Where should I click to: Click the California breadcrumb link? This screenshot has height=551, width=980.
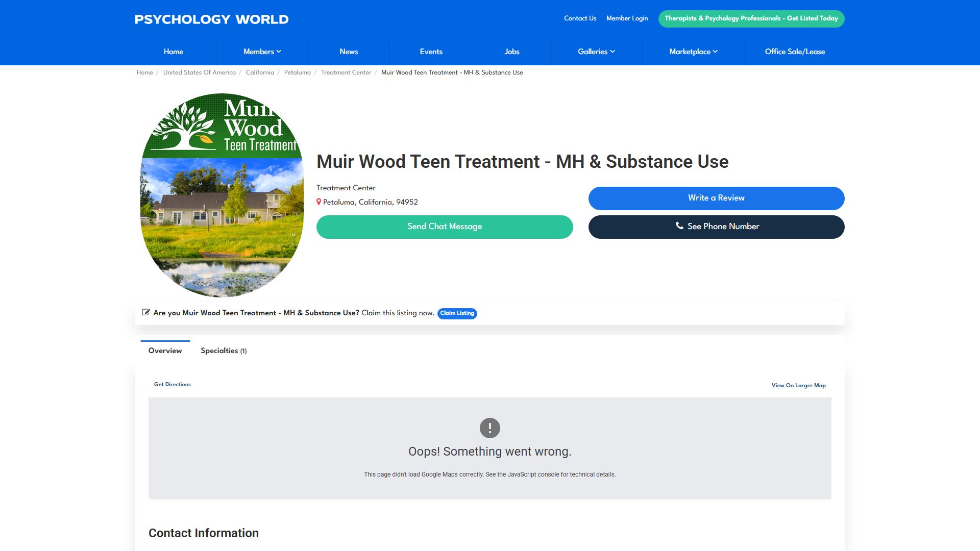[x=260, y=72]
